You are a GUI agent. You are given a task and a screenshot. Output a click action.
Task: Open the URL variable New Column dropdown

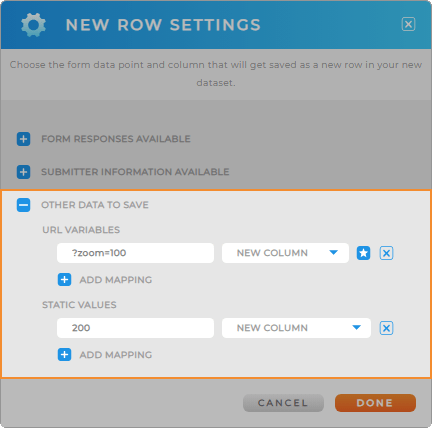click(285, 253)
